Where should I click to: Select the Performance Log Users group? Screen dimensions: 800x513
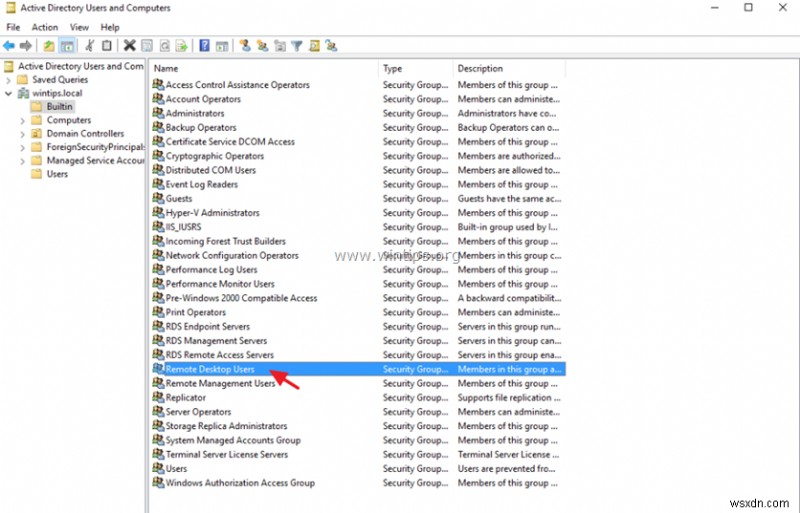click(x=211, y=270)
